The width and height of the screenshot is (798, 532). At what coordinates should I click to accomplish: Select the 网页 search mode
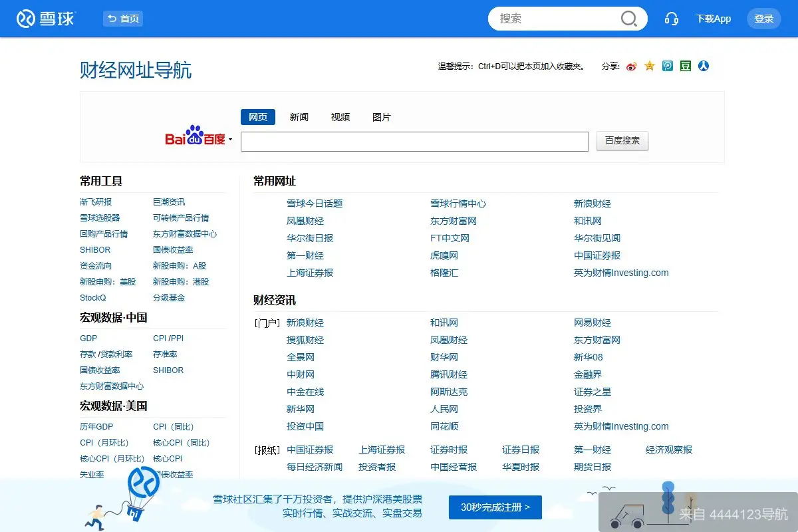pos(257,116)
